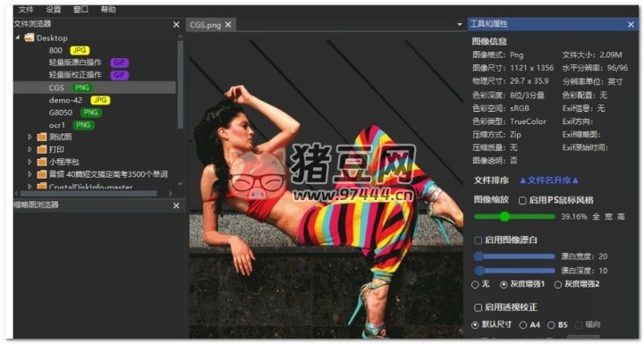Viewport: 644px width, 344px height.
Task: Click the file browser scroll-right arrow
Action: (x=171, y=193)
